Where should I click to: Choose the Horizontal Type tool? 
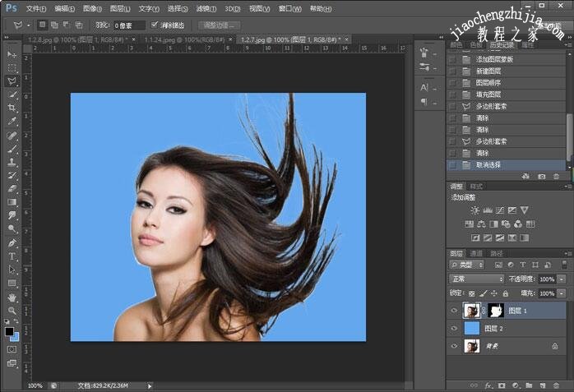pos(12,256)
